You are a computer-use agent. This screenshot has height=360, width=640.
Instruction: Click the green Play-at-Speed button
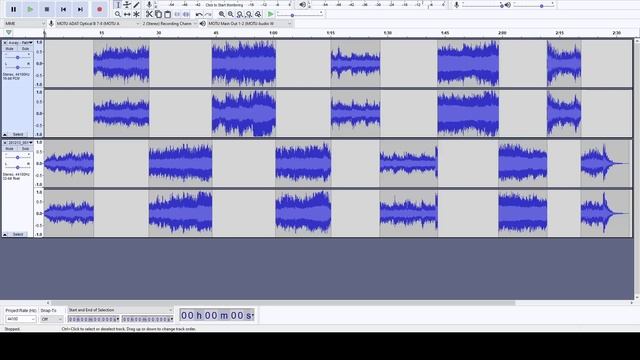click(270, 14)
